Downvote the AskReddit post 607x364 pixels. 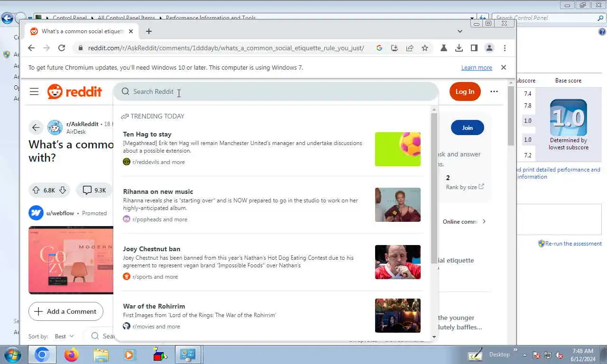pyautogui.click(x=62, y=190)
